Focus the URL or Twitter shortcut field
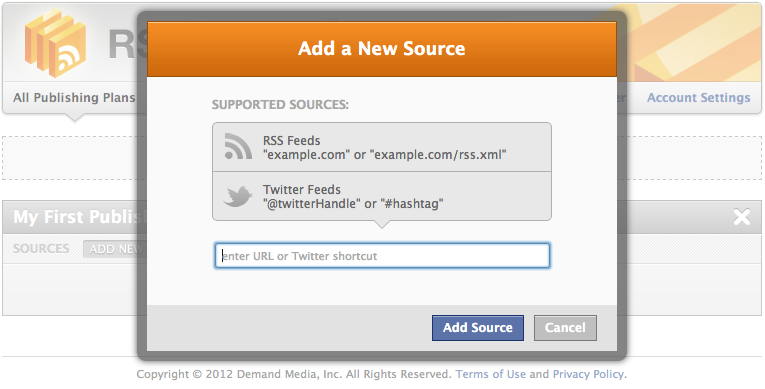Viewport: 765px width, 389px height. pos(382,256)
